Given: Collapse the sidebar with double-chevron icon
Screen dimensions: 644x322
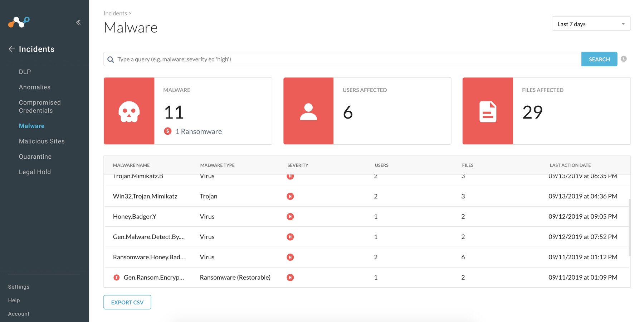Looking at the screenshot, I should (78, 22).
